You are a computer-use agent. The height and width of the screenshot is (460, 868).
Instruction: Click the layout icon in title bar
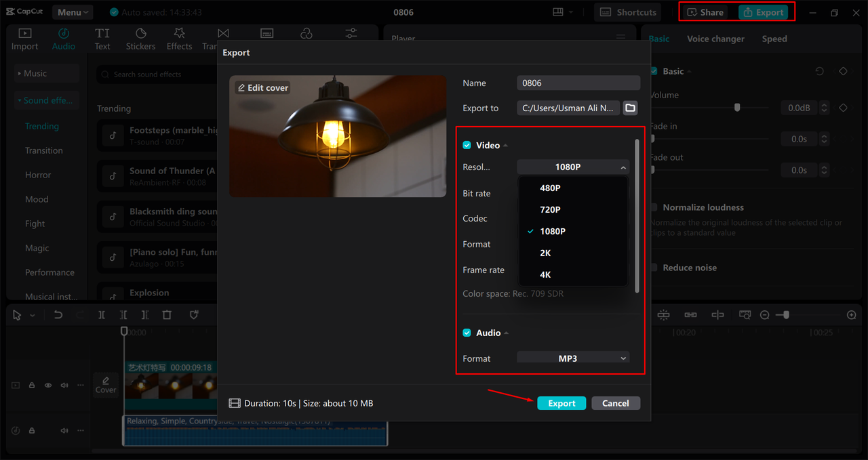tap(558, 12)
